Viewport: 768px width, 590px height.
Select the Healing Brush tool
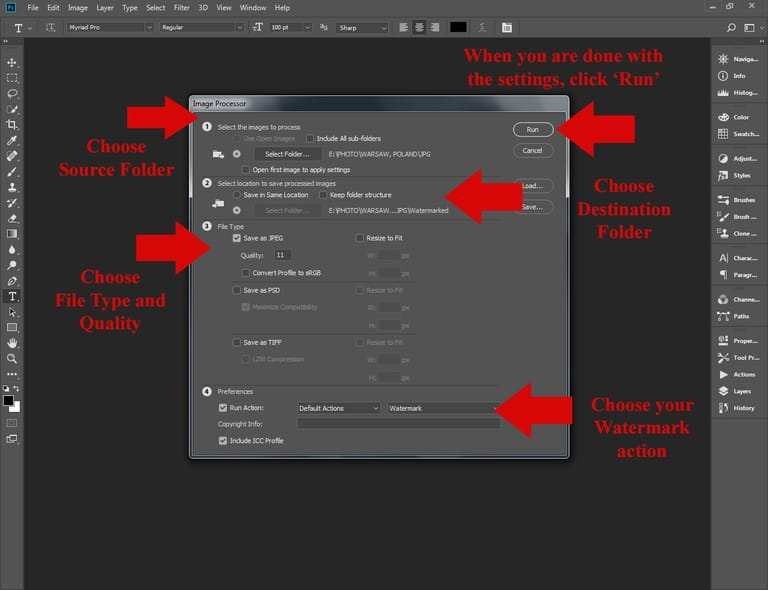click(x=12, y=156)
